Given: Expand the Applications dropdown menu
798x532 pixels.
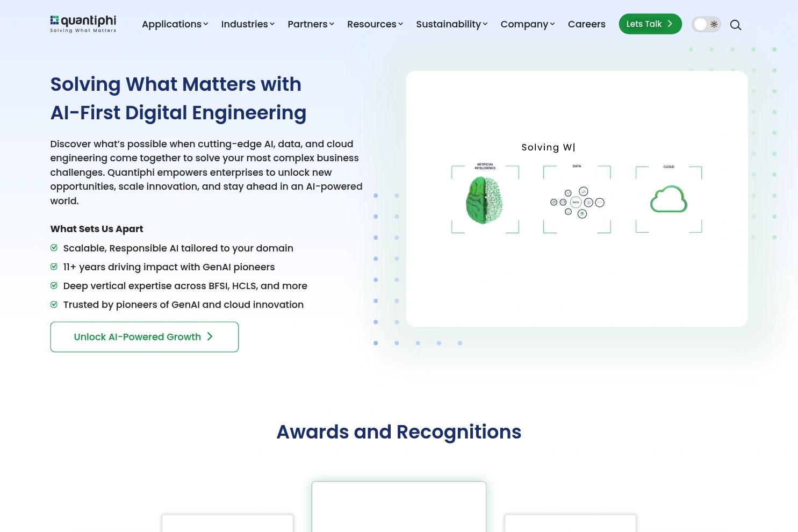Looking at the screenshot, I should click(x=175, y=24).
